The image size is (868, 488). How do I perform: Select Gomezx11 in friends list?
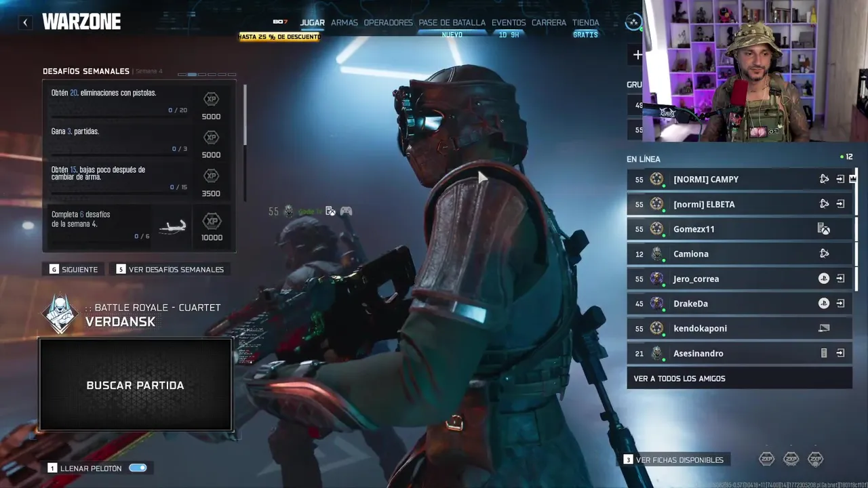739,229
